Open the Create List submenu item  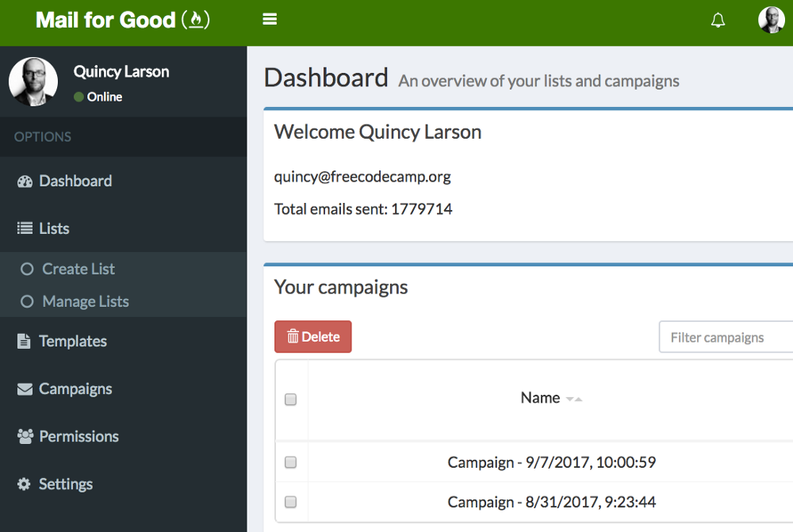tap(79, 270)
